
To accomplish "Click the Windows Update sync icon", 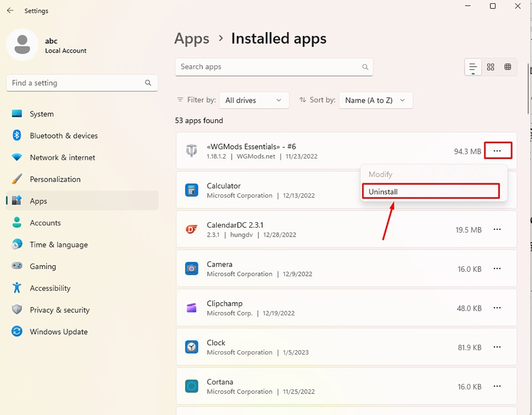I will pos(17,331).
